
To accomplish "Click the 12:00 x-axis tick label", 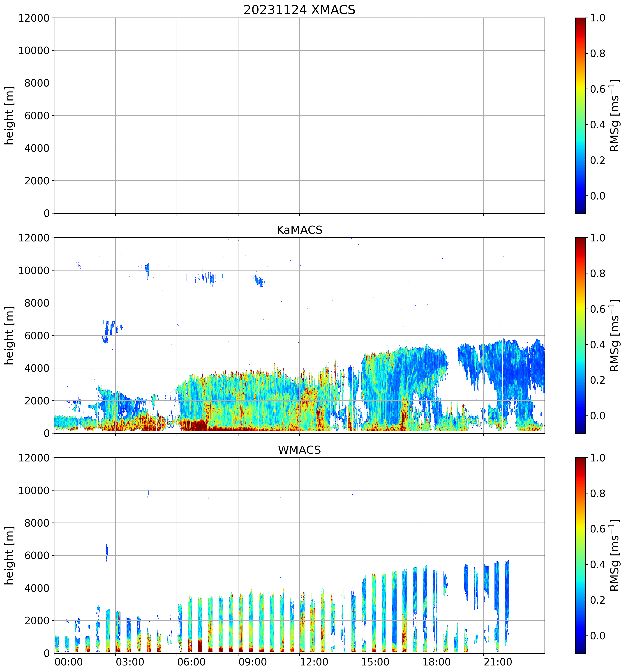I will 314,662.
